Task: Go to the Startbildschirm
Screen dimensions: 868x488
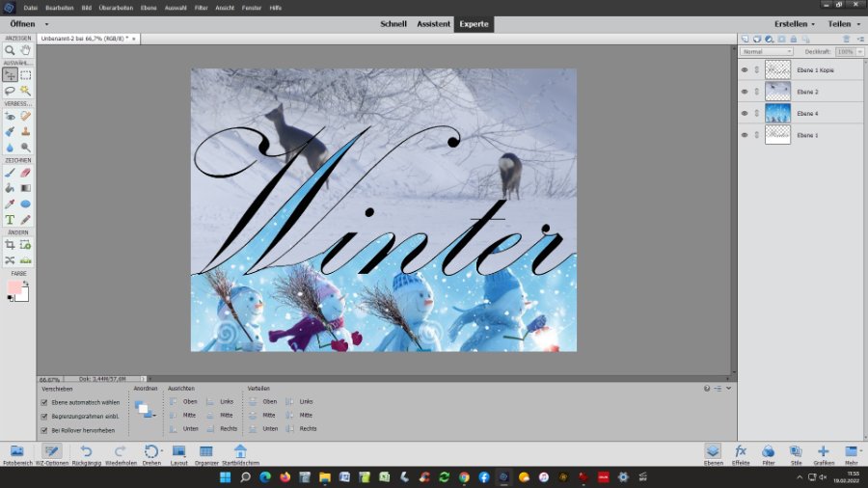Action: pos(240,455)
